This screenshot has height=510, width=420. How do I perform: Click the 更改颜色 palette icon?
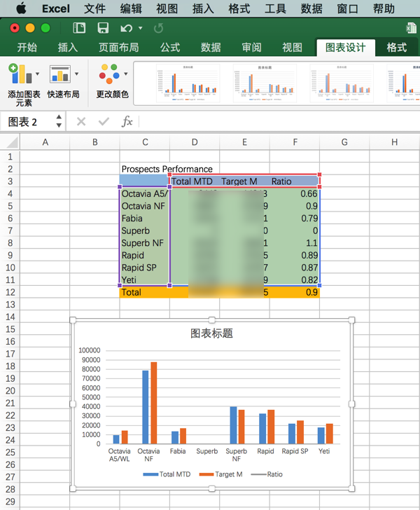coord(109,74)
